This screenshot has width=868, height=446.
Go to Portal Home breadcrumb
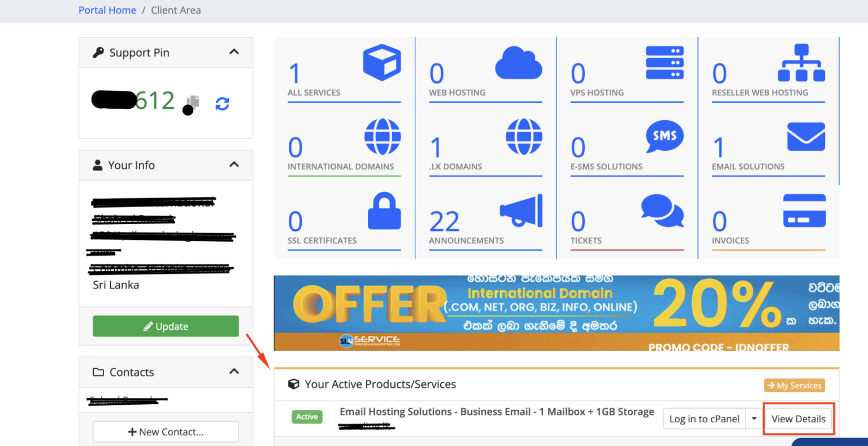click(x=107, y=10)
